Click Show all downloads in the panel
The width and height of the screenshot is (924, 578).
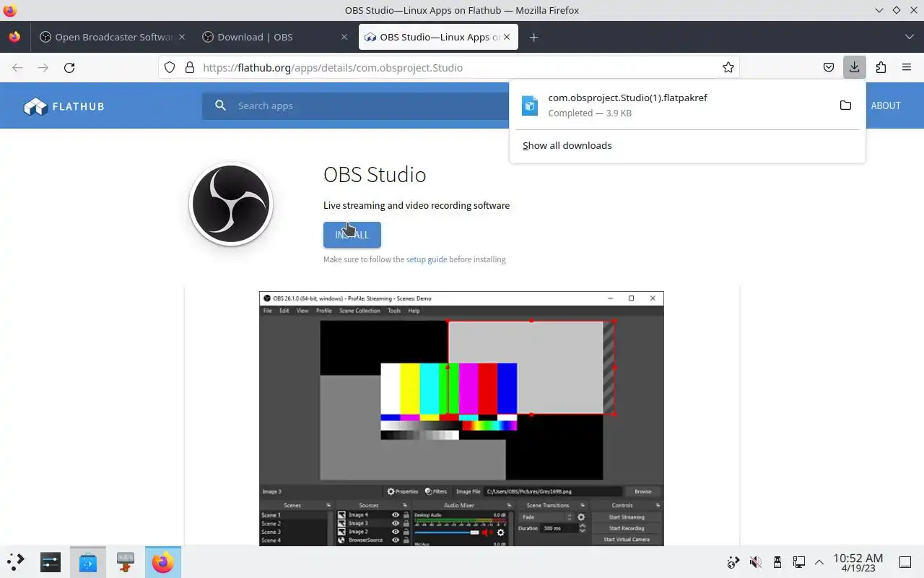(x=567, y=145)
